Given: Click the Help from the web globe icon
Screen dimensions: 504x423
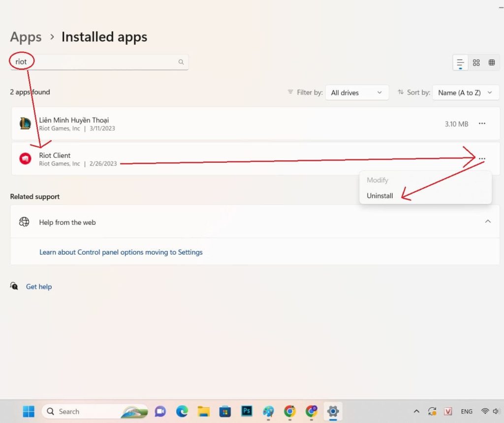Looking at the screenshot, I should coord(24,222).
